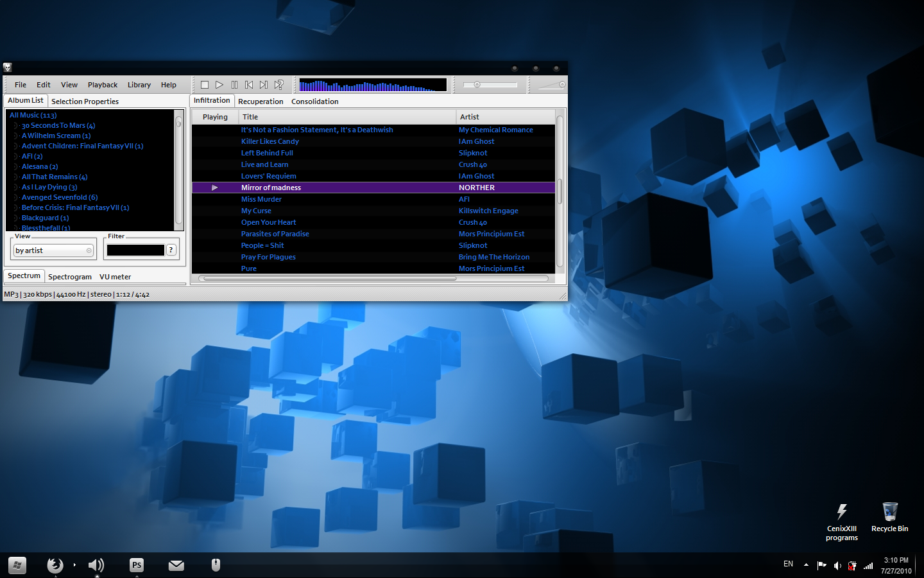The image size is (924, 578).
Task: Show hidden system tray icons
Action: tap(806, 565)
